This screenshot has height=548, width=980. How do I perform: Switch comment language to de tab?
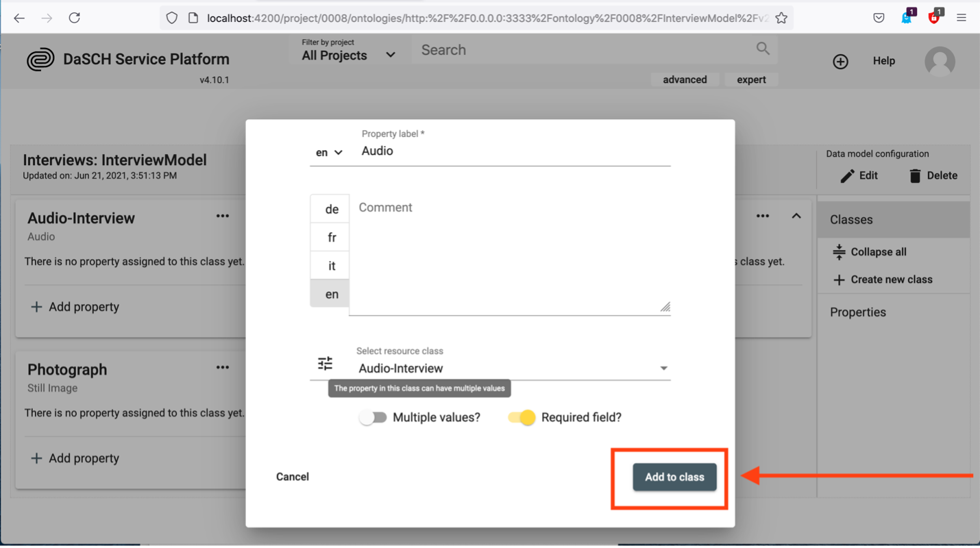click(x=331, y=210)
